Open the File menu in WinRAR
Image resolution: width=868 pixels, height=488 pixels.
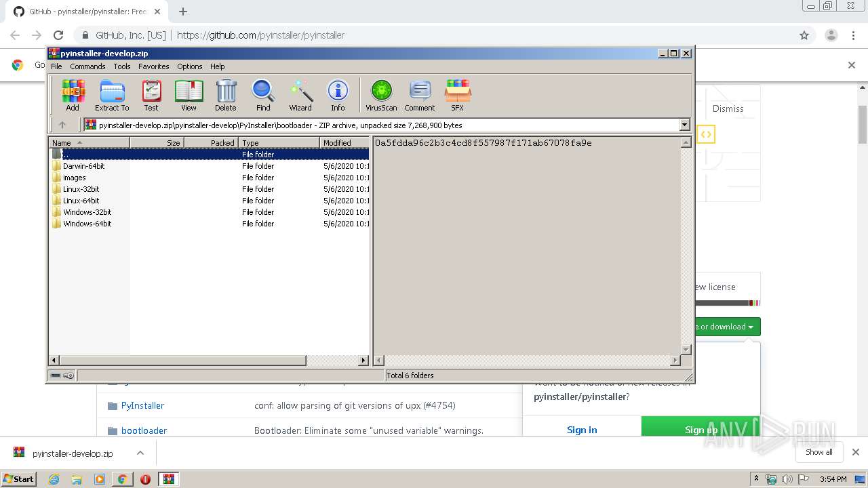point(56,66)
